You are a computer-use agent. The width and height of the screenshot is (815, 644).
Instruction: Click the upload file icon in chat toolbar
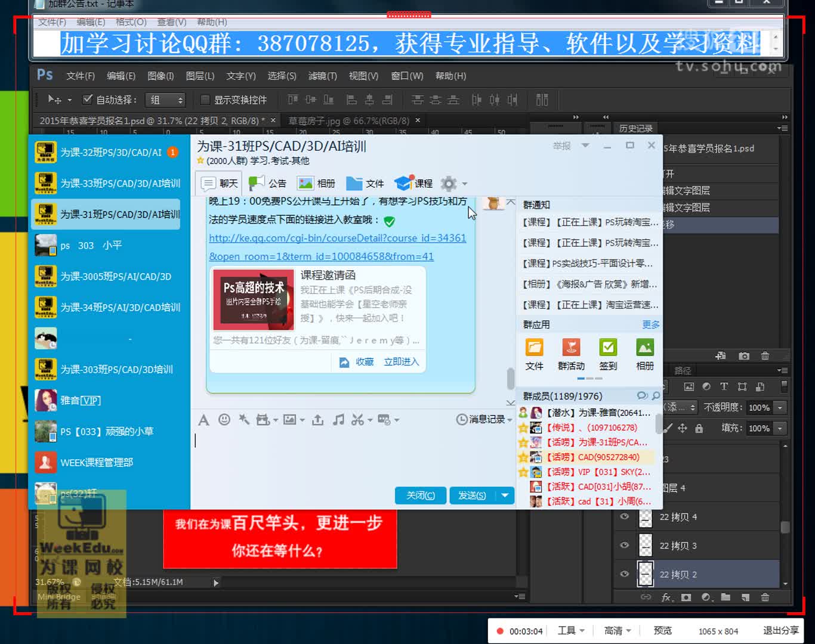click(x=318, y=420)
